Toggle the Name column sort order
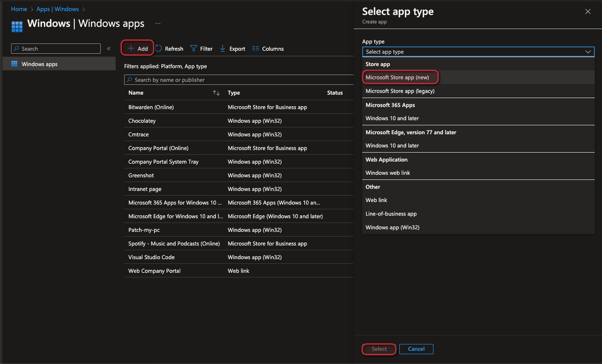This screenshot has width=602, height=364. coord(216,92)
